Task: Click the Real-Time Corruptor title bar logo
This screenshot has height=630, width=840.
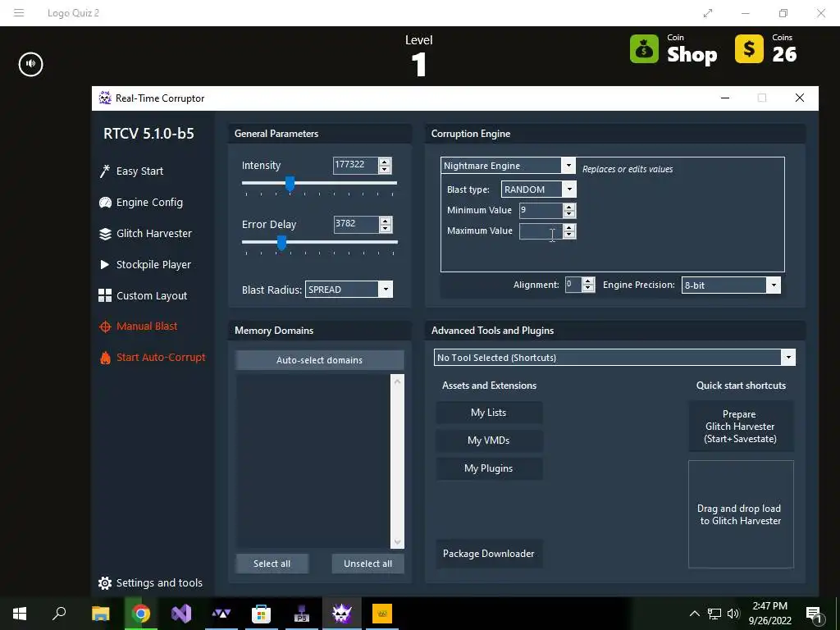Action: point(105,98)
